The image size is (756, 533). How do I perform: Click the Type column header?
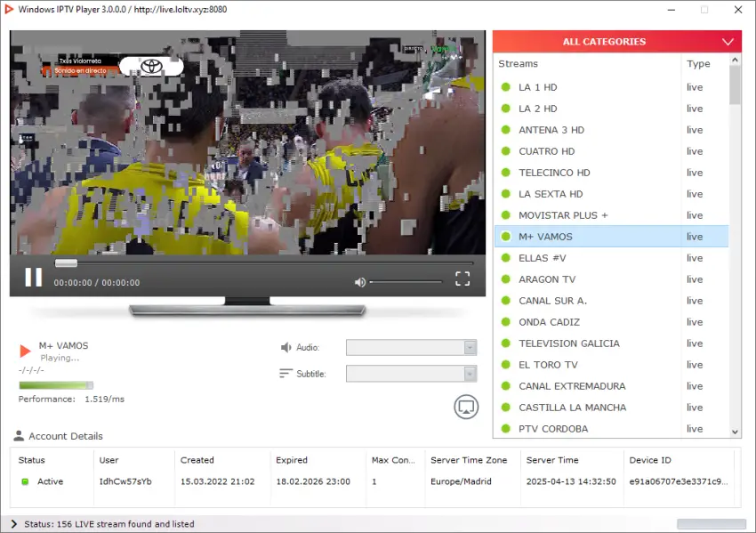(698, 64)
